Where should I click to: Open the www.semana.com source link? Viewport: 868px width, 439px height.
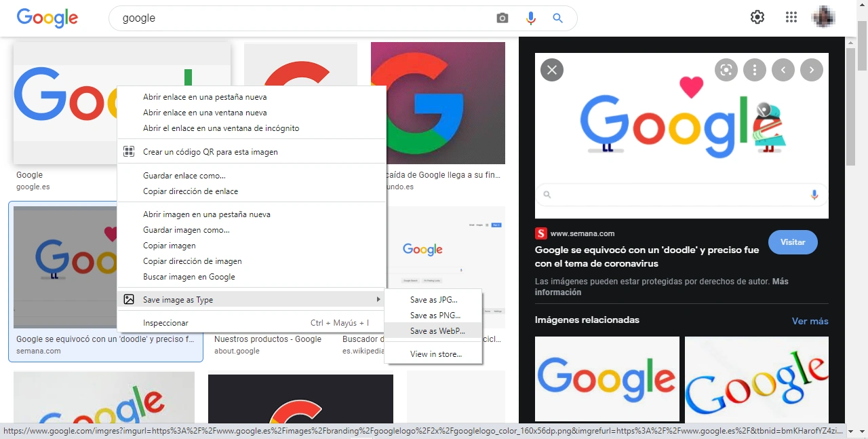[583, 233]
